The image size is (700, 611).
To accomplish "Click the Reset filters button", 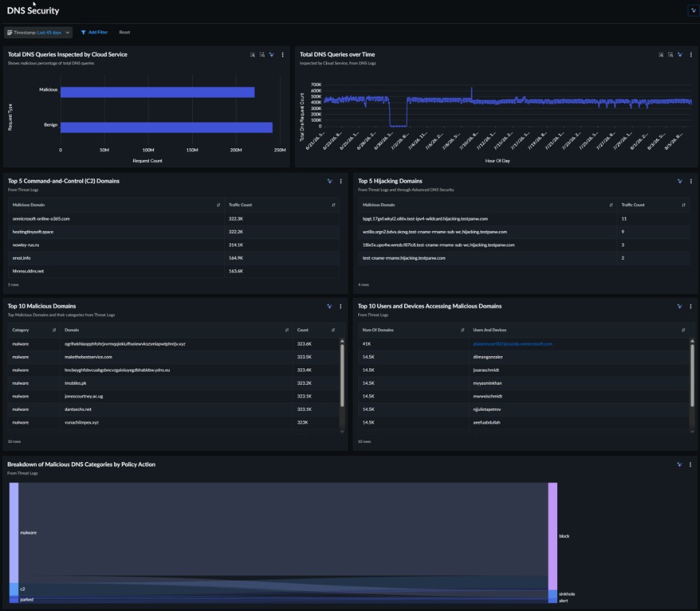I will pyautogui.click(x=124, y=32).
